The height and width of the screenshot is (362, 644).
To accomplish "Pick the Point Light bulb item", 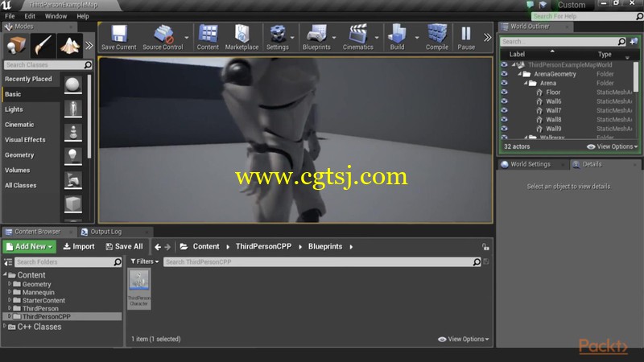I will click(73, 156).
